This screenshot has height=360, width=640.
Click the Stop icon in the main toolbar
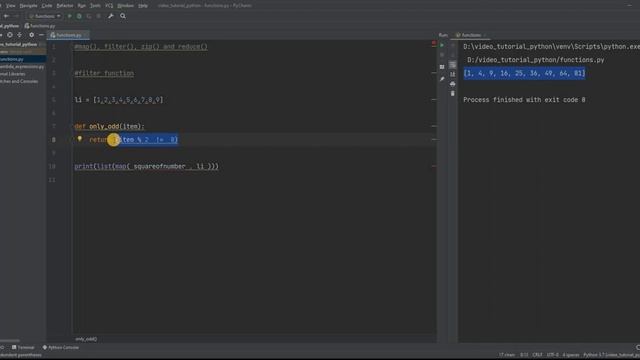98,16
